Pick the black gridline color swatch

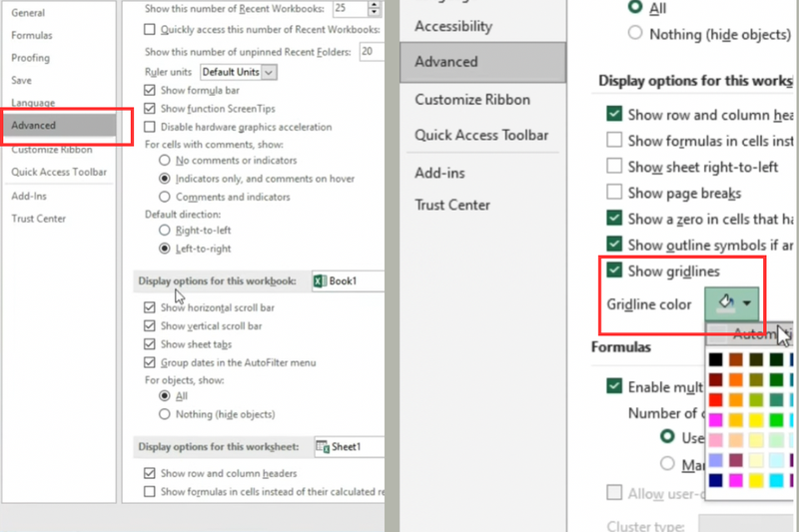(715, 359)
